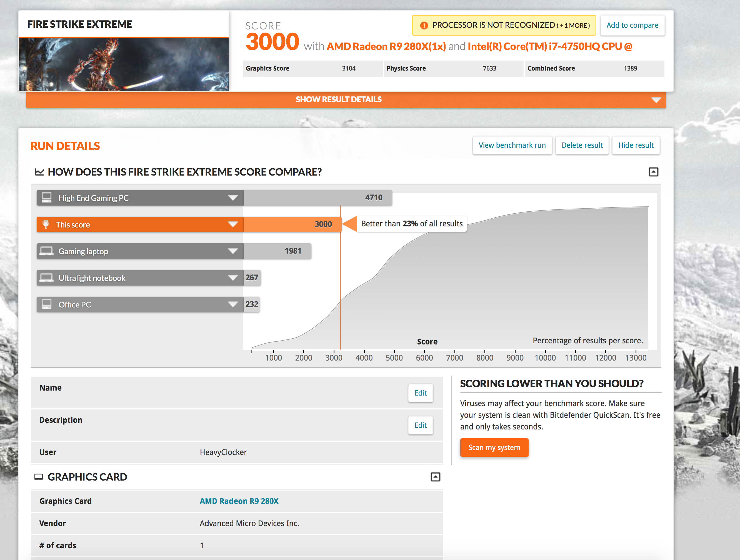Click Hide result button
This screenshot has width=740, height=560.
pos(636,145)
